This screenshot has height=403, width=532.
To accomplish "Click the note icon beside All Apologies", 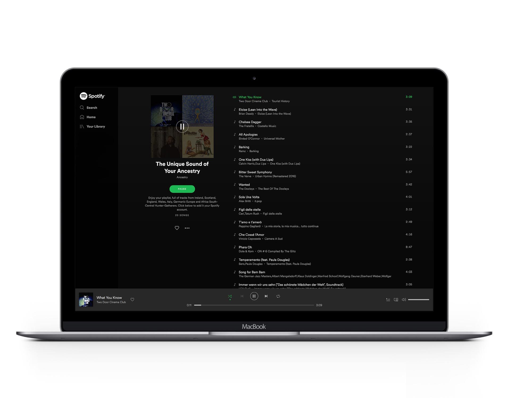I will [x=235, y=134].
